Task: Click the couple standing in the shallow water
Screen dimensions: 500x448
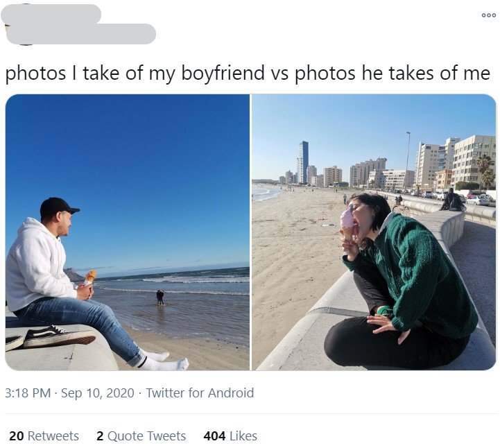Action: [x=160, y=298]
